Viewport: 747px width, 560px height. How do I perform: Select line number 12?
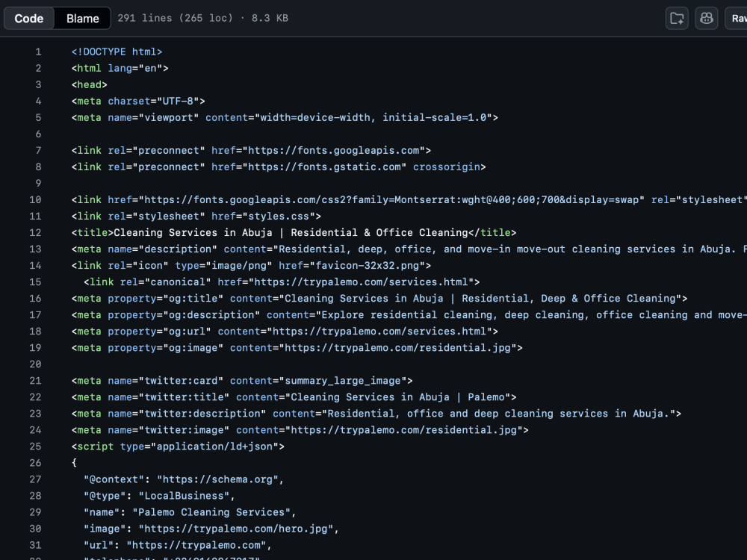click(35, 232)
